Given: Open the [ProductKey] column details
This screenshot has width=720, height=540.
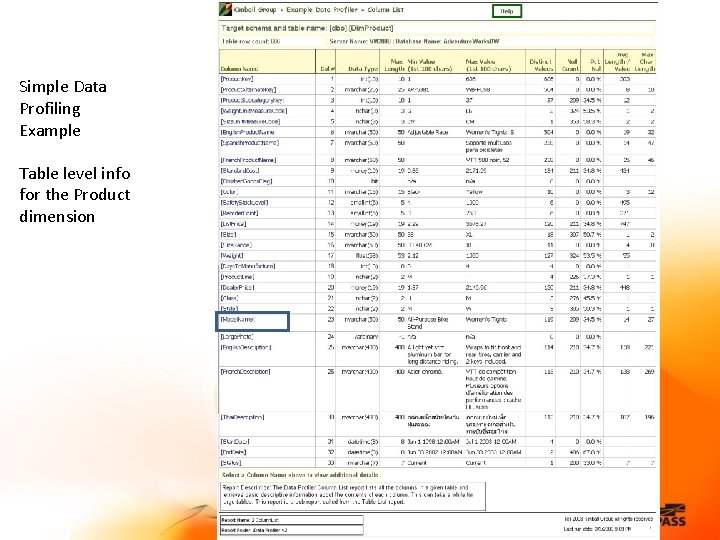Looking at the screenshot, I should point(237,79).
